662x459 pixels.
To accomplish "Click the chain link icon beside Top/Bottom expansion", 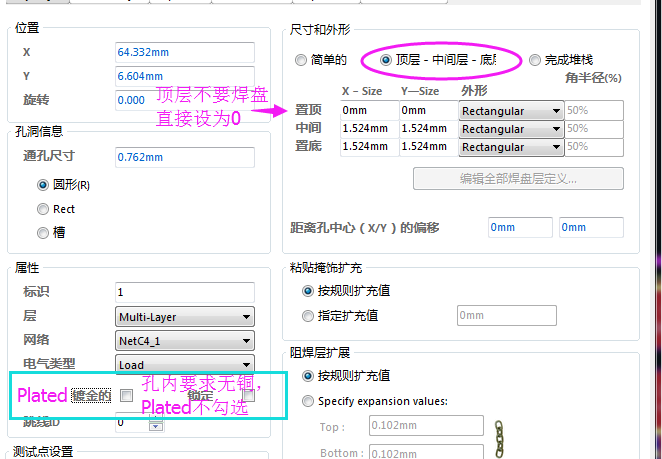I will [493, 438].
